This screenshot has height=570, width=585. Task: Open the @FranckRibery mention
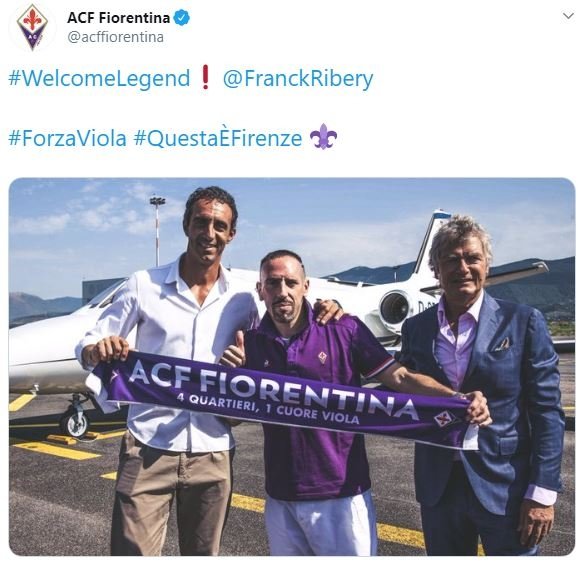tap(298, 79)
